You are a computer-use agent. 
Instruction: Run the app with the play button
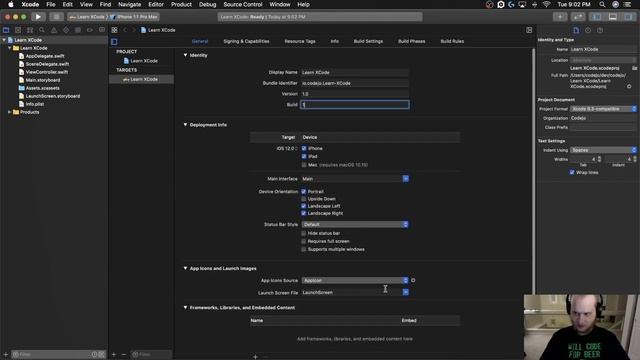(x=38, y=17)
